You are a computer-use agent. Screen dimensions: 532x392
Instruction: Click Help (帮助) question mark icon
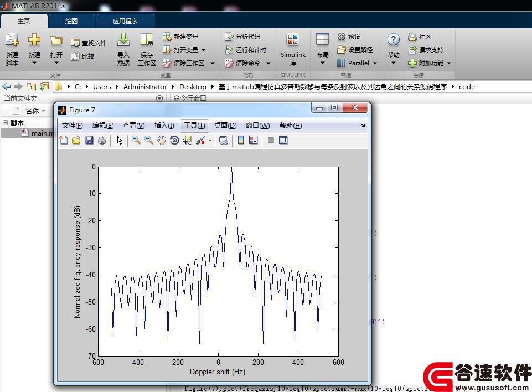[393, 40]
